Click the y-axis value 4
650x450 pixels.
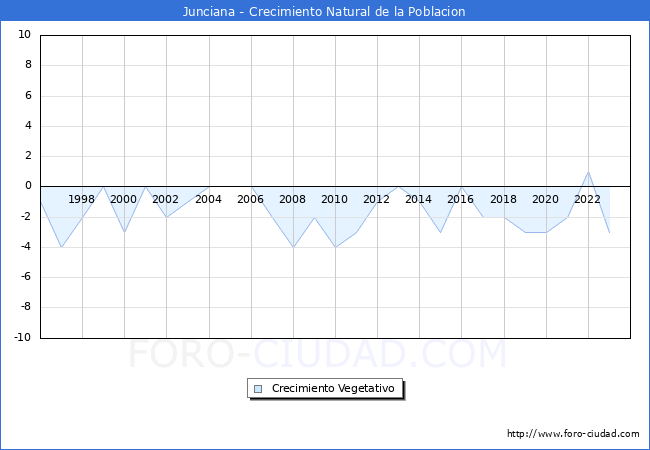pyautogui.click(x=28, y=126)
